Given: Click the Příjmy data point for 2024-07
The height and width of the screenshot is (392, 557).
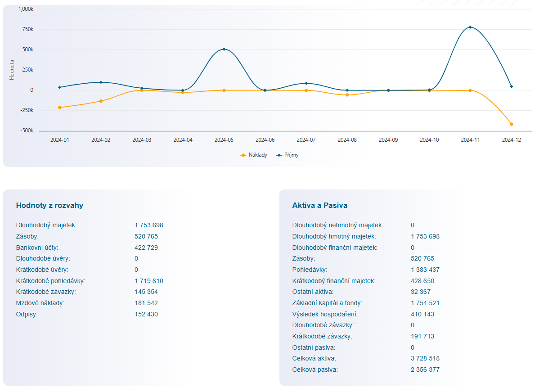Looking at the screenshot, I should tap(306, 83).
